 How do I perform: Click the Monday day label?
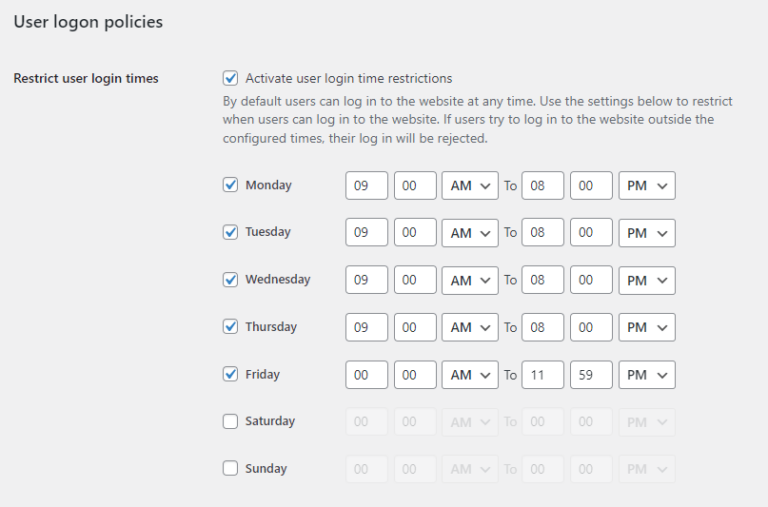(268, 185)
